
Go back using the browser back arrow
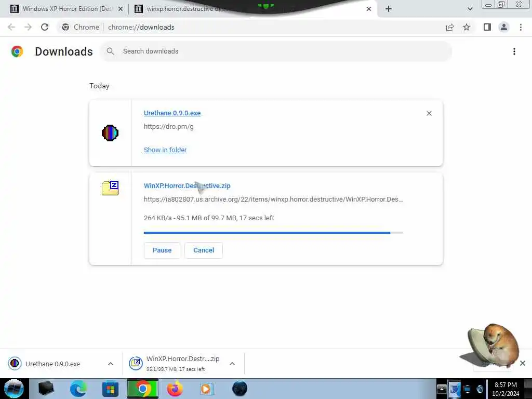point(11,27)
